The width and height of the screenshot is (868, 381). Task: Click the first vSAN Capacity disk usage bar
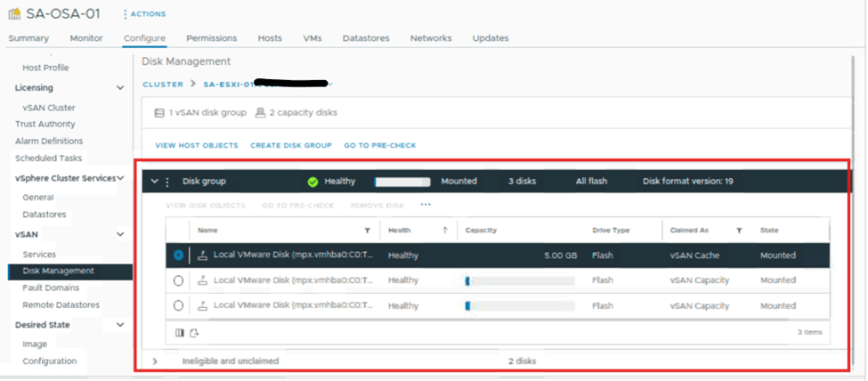click(519, 280)
